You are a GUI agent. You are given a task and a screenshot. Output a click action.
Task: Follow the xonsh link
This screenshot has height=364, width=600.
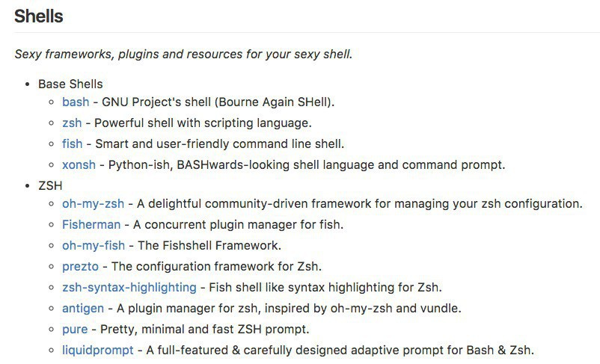coord(79,164)
